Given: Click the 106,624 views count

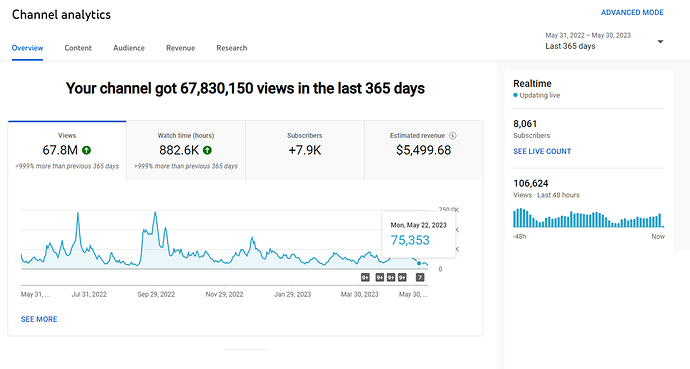Looking at the screenshot, I should 531,183.
